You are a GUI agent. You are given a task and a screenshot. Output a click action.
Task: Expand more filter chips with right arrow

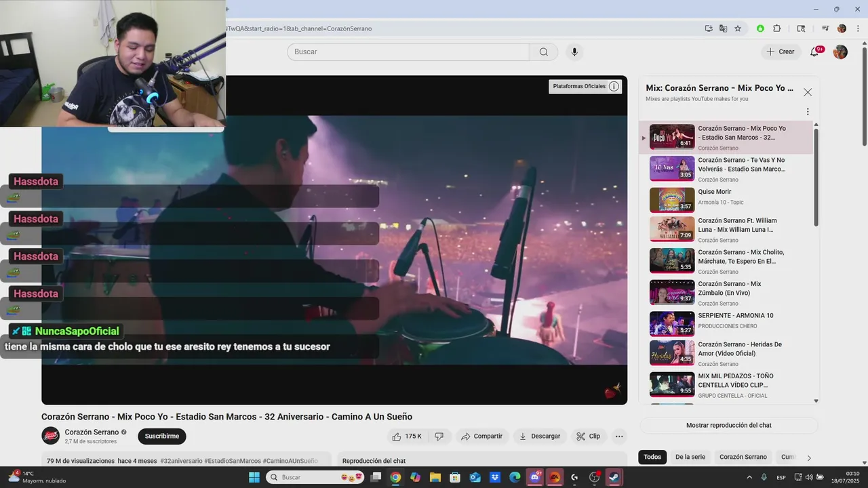(x=809, y=458)
